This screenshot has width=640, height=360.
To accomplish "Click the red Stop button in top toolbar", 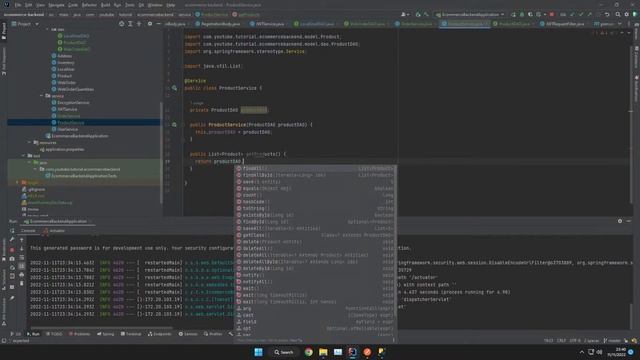I will (551, 14).
